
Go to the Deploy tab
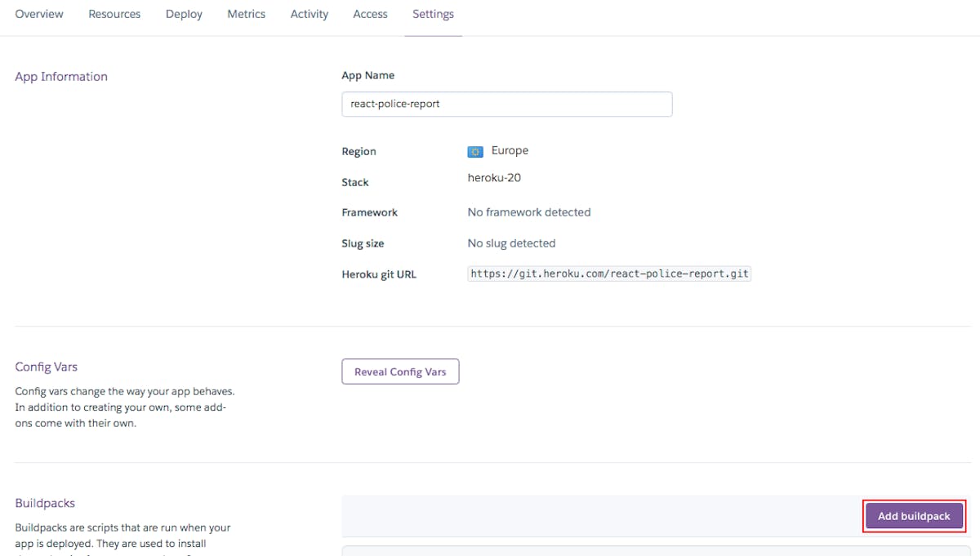coord(184,14)
